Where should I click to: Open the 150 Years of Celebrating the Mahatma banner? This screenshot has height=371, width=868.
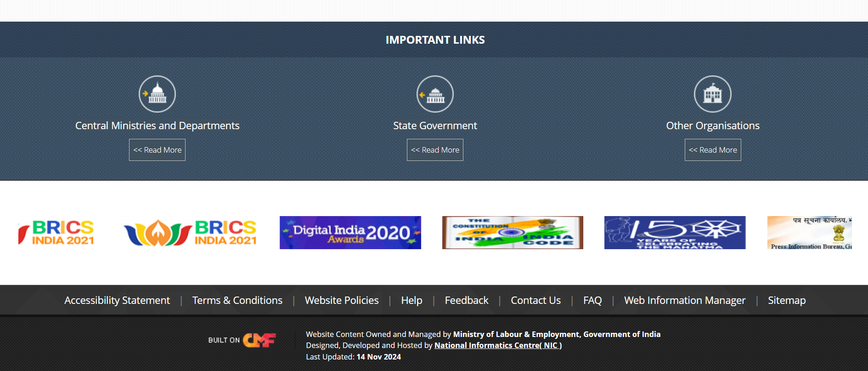tap(675, 233)
